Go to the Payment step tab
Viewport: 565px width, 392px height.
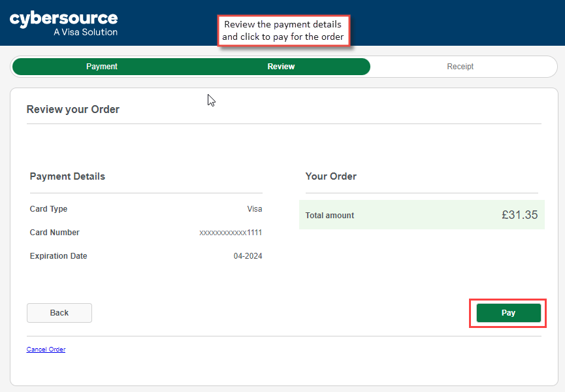pyautogui.click(x=102, y=67)
